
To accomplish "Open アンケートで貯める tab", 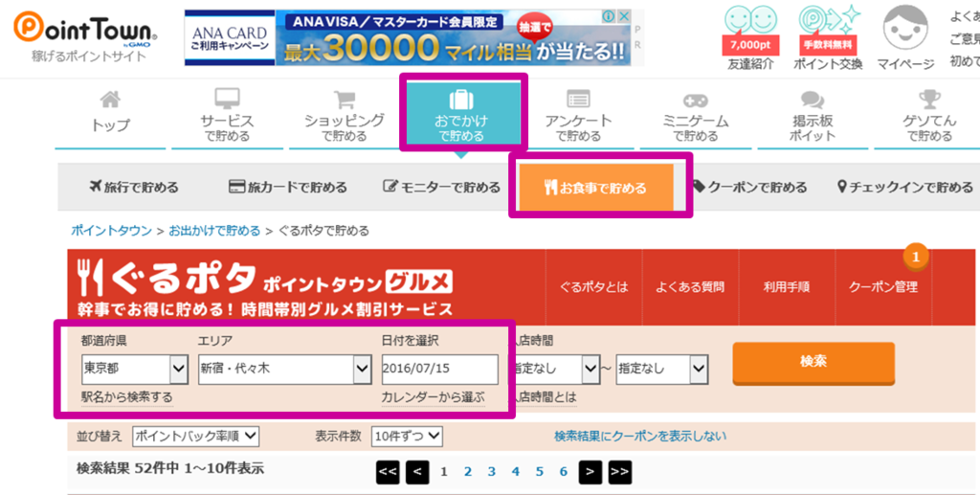I will 578,114.
